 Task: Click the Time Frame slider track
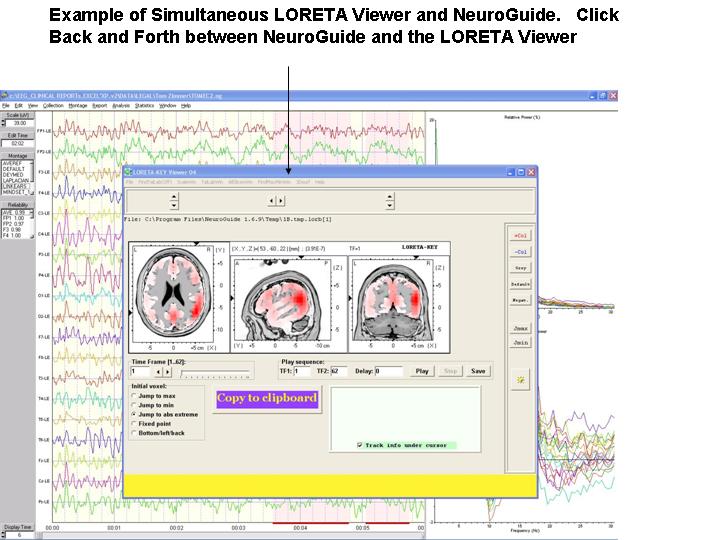point(215,373)
